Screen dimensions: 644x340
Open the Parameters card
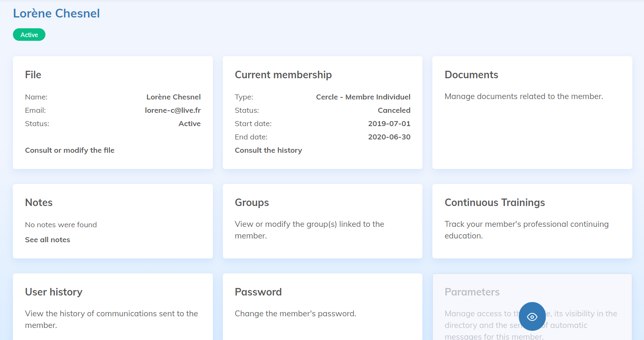point(472,292)
